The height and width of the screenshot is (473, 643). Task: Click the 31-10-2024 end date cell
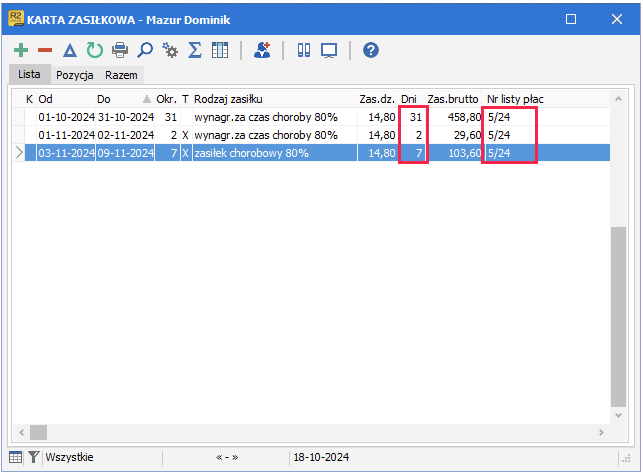(125, 117)
